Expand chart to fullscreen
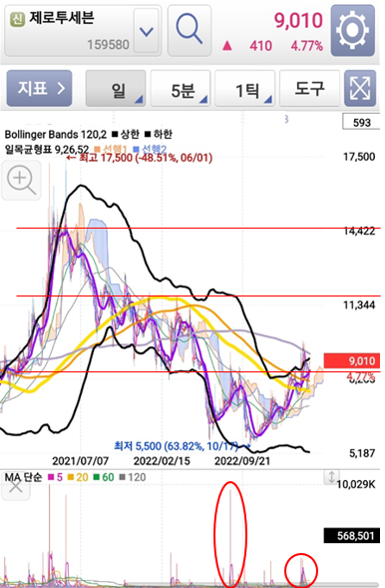Image resolution: width=385 pixels, height=588 pixels. coord(360,89)
